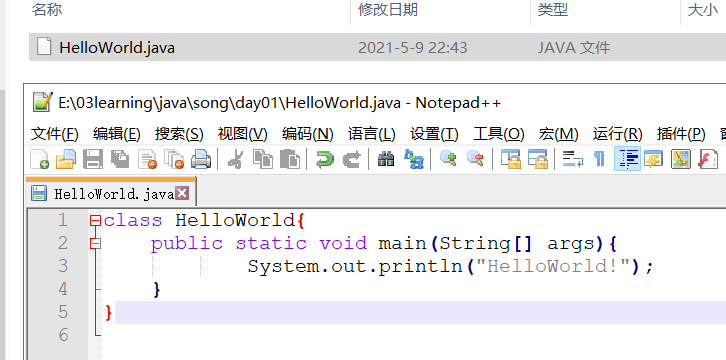Open Find using the binoculars icon
726x360 pixels.
(386, 159)
